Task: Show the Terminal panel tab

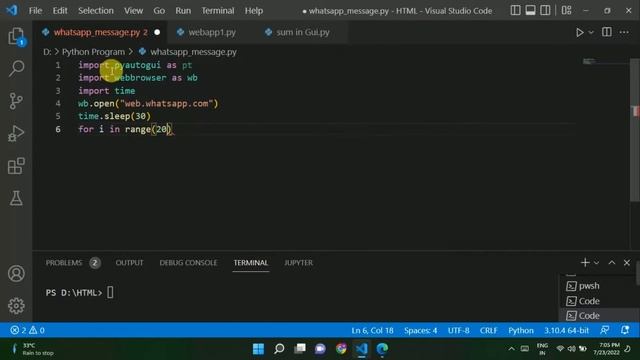Action: tap(251, 263)
